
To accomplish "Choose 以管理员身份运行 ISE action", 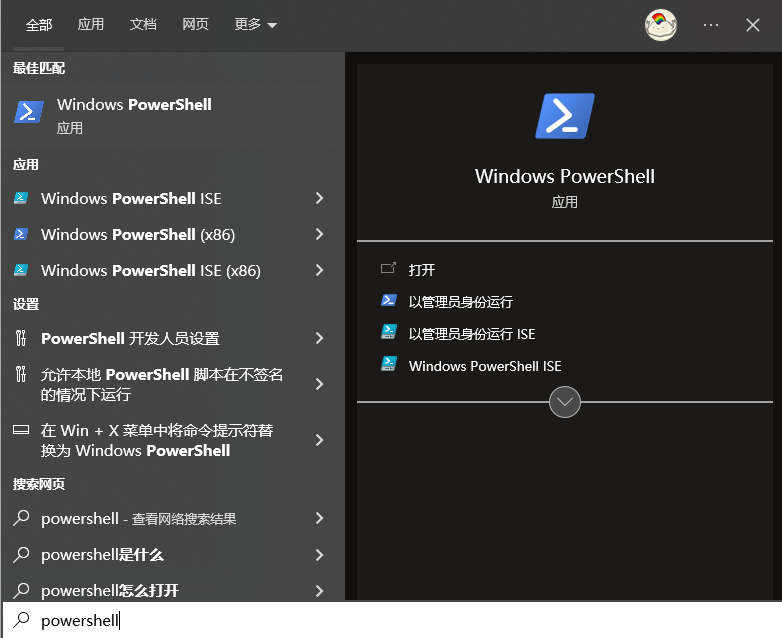I will 472,334.
